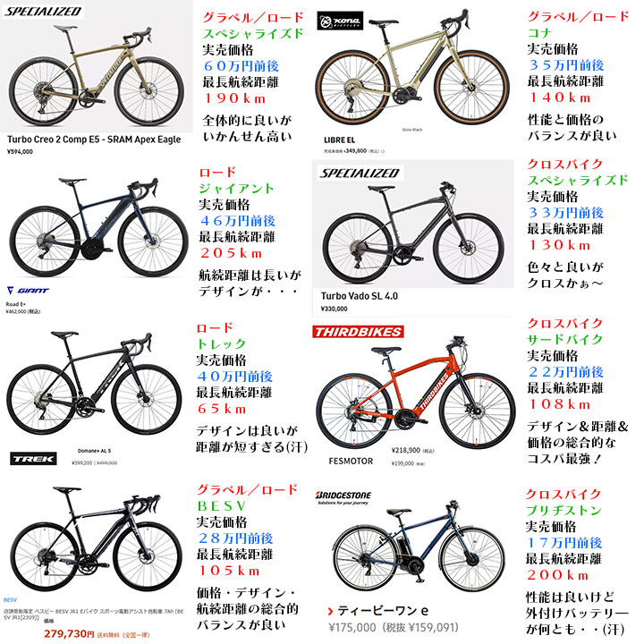
Task: Click the Kona Bicycles logo
Action: click(x=340, y=21)
